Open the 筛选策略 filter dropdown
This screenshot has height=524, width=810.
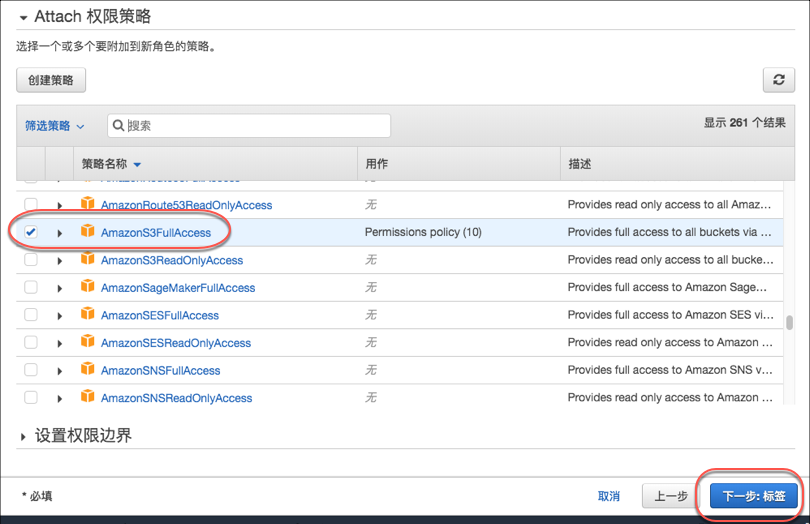[x=55, y=126]
